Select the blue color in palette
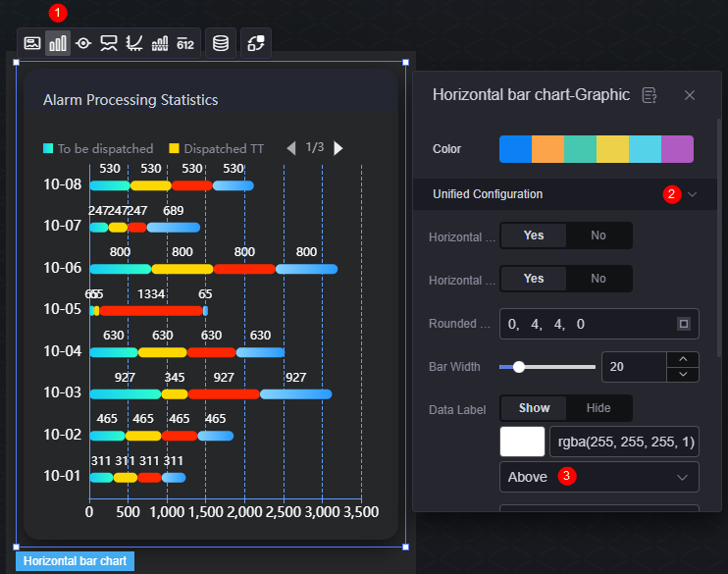728x574 pixels. (515, 149)
